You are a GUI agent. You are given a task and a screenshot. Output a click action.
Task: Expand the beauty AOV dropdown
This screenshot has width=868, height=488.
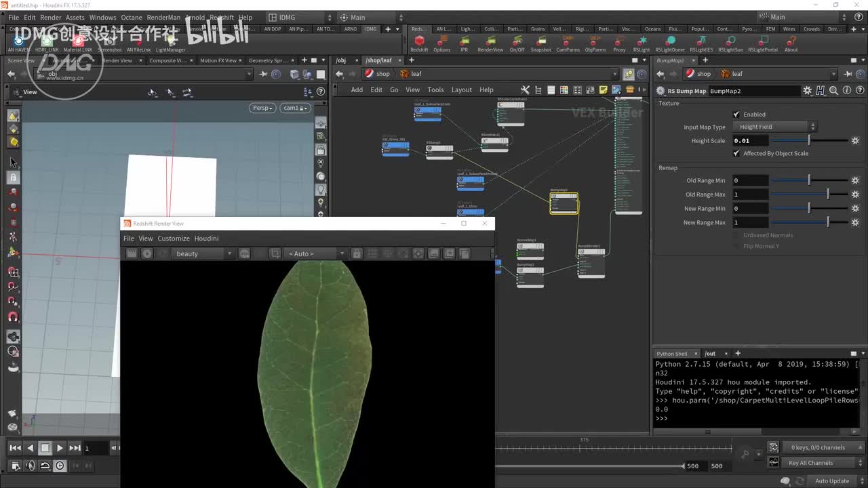tap(203, 253)
